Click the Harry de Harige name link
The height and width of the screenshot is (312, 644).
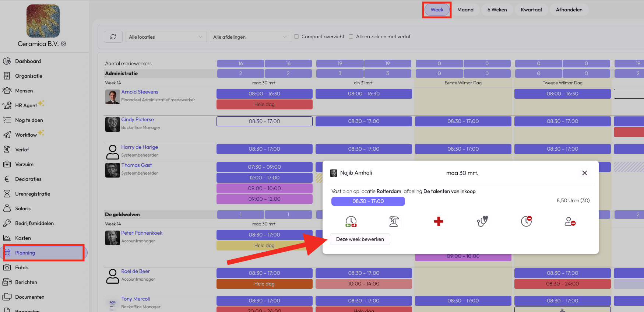click(140, 147)
